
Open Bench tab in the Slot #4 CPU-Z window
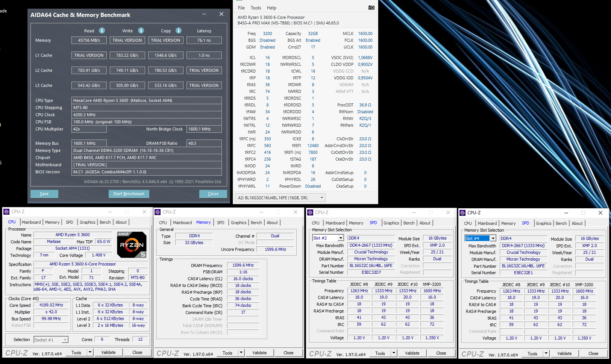coord(561,223)
